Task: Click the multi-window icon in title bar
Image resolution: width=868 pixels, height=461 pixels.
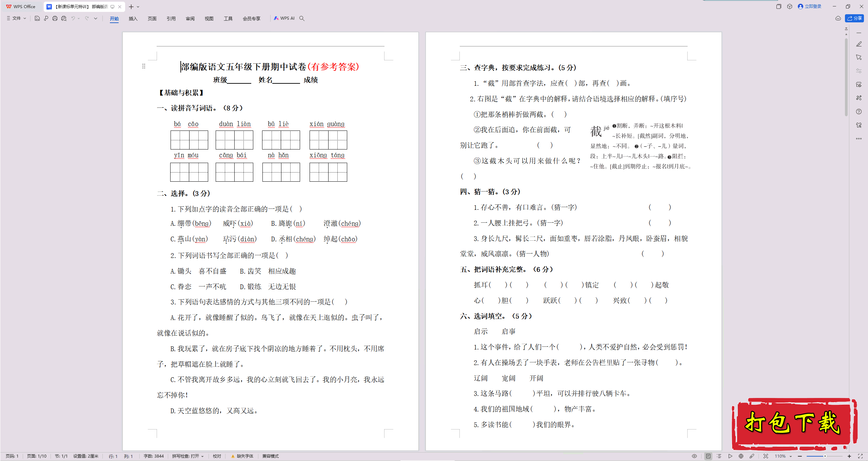Action: pyautogui.click(x=779, y=6)
